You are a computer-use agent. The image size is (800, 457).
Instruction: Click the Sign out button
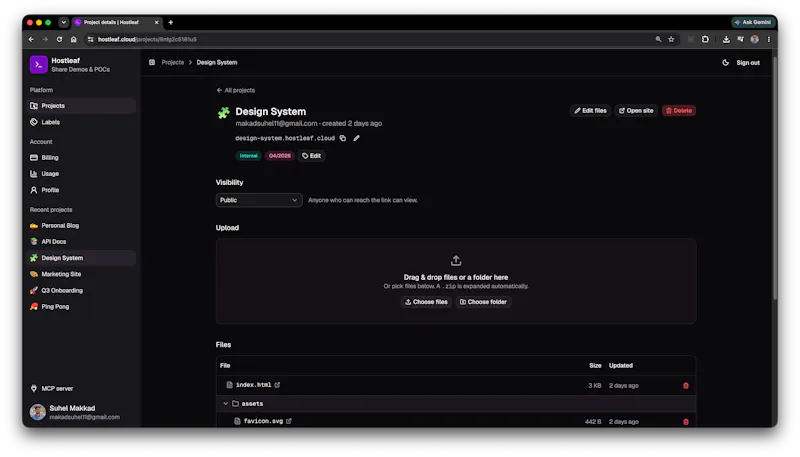click(748, 63)
